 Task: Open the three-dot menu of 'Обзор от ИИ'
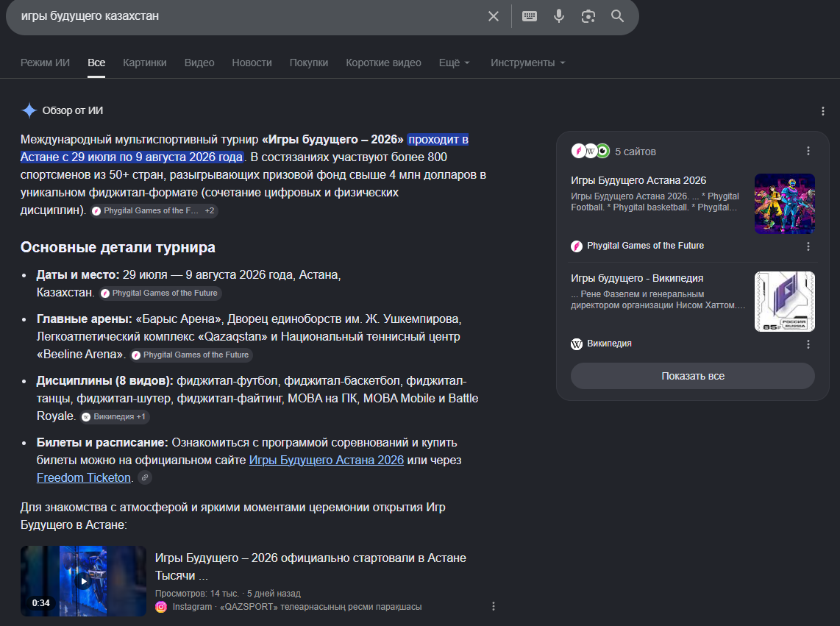(823, 111)
